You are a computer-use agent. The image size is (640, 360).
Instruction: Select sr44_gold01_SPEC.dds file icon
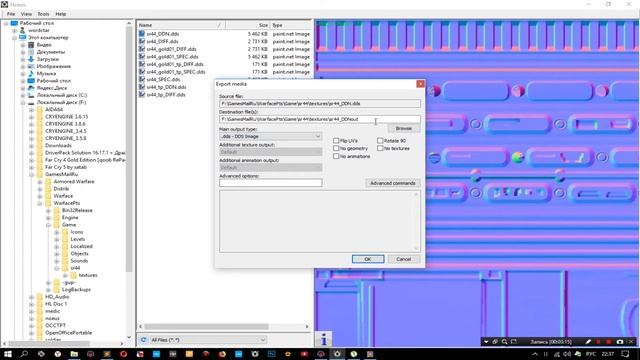pos(142,57)
